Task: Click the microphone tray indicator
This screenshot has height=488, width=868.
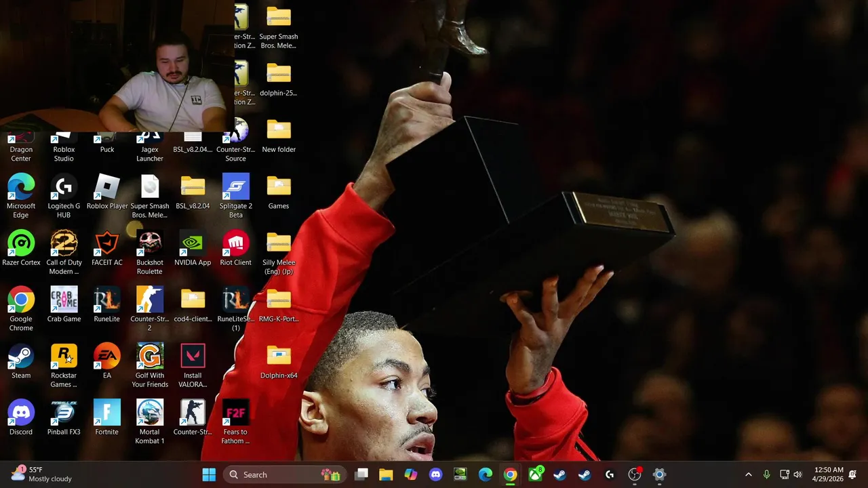Action: point(766,474)
